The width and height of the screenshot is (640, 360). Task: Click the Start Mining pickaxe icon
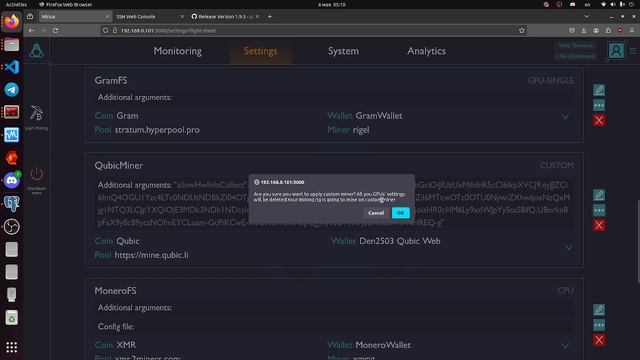(36, 113)
